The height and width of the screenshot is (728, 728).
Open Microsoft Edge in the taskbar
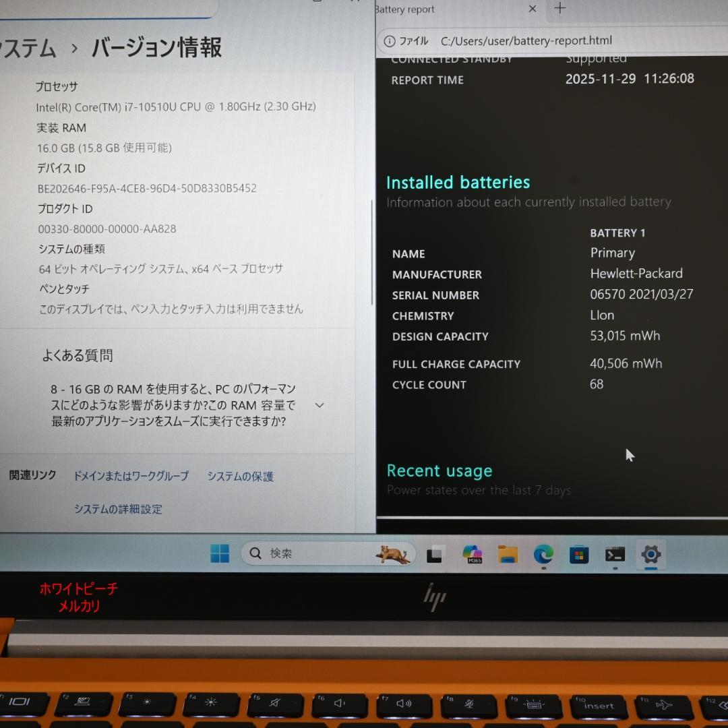pos(543,555)
